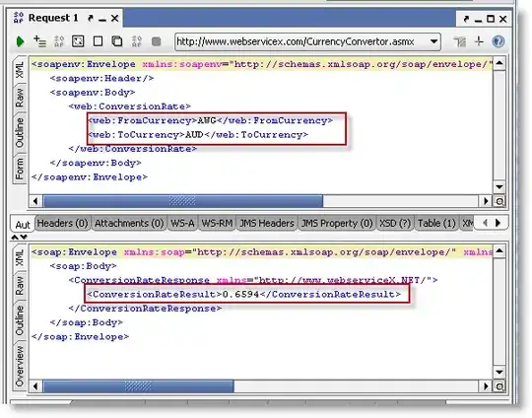The height and width of the screenshot is (418, 532).
Task: Click the down arrow on the panel splitter
Action: pos(24,237)
